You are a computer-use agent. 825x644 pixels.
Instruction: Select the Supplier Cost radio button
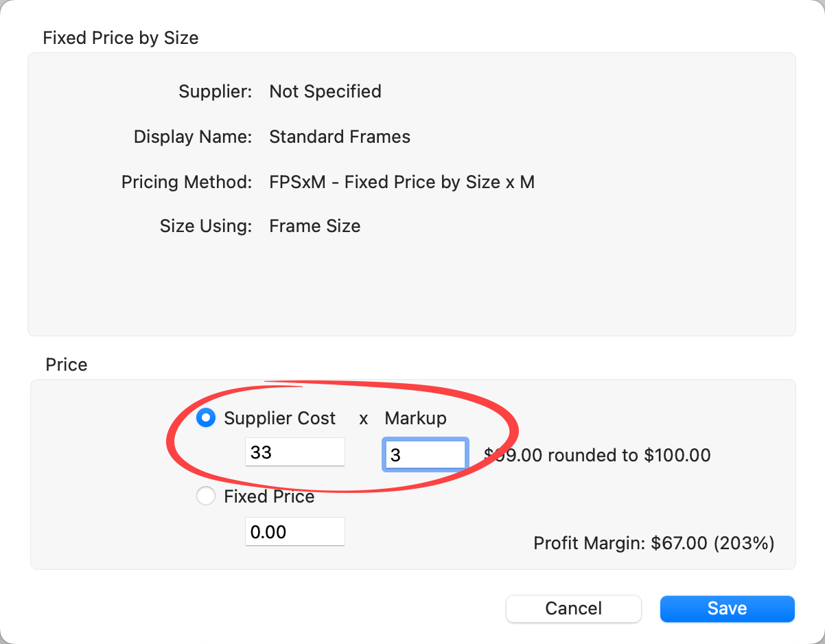pyautogui.click(x=206, y=418)
